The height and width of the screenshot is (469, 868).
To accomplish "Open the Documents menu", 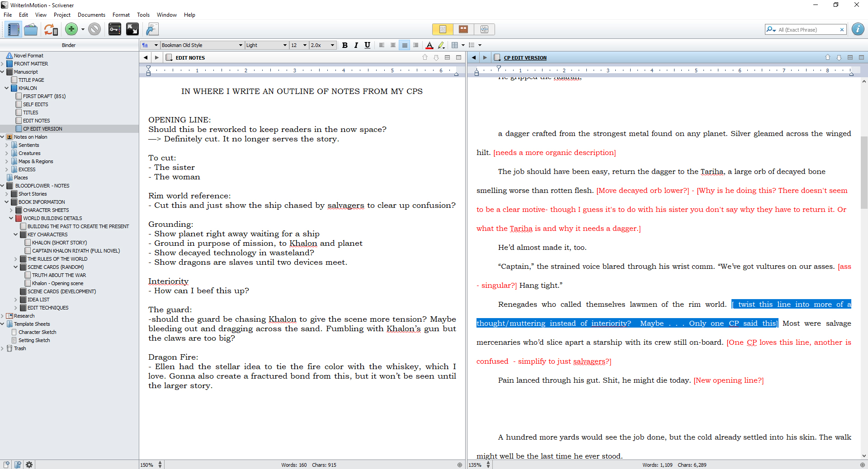I will pos(91,15).
